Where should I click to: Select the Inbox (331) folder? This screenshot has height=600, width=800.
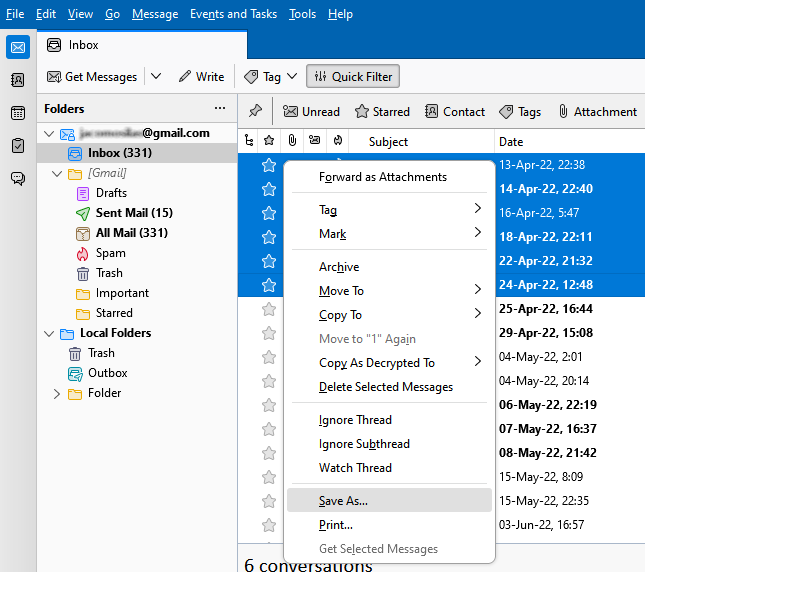coord(137,153)
